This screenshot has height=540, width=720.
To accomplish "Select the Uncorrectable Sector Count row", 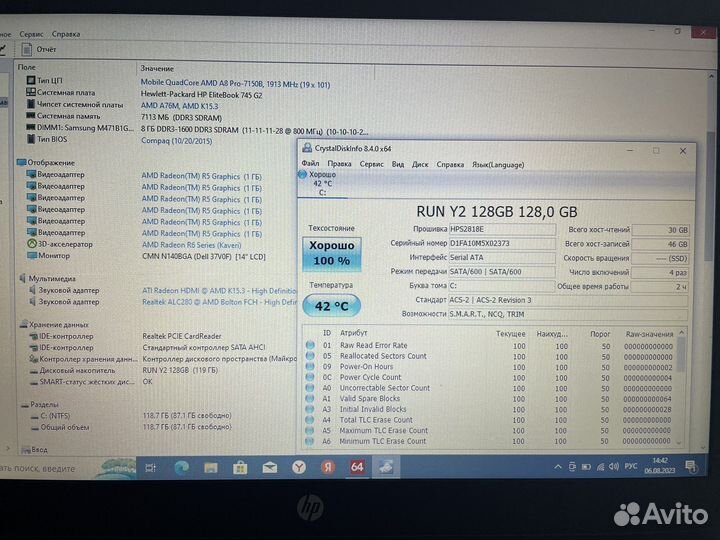I will [490, 388].
